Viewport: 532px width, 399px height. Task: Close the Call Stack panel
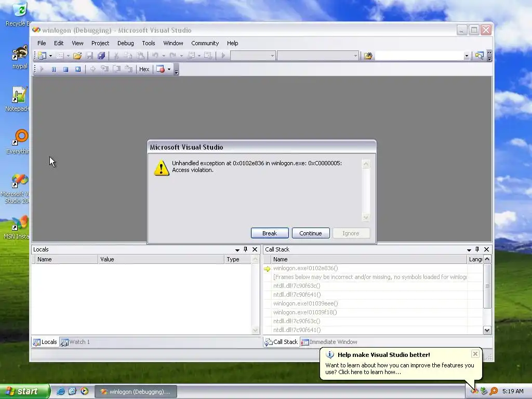[486, 249]
